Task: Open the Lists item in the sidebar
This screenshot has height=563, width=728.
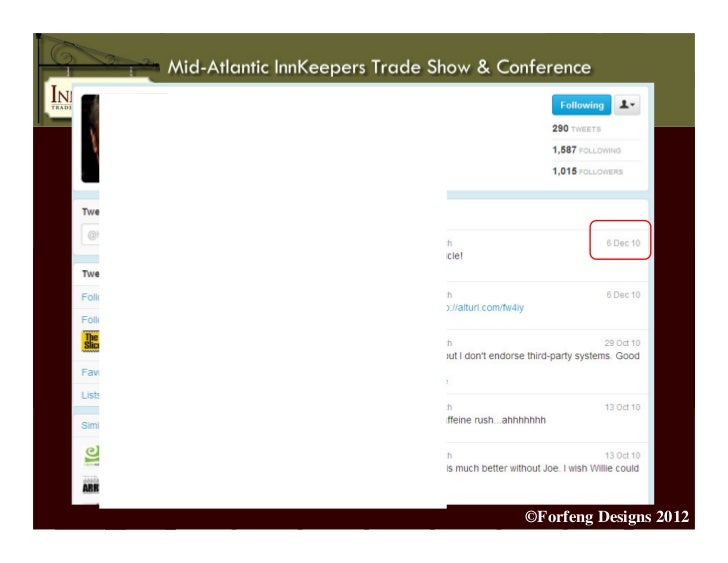Action: coord(90,395)
